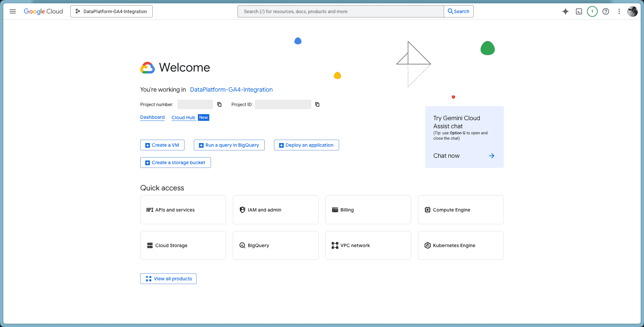Click the account avatar picture

click(633, 11)
